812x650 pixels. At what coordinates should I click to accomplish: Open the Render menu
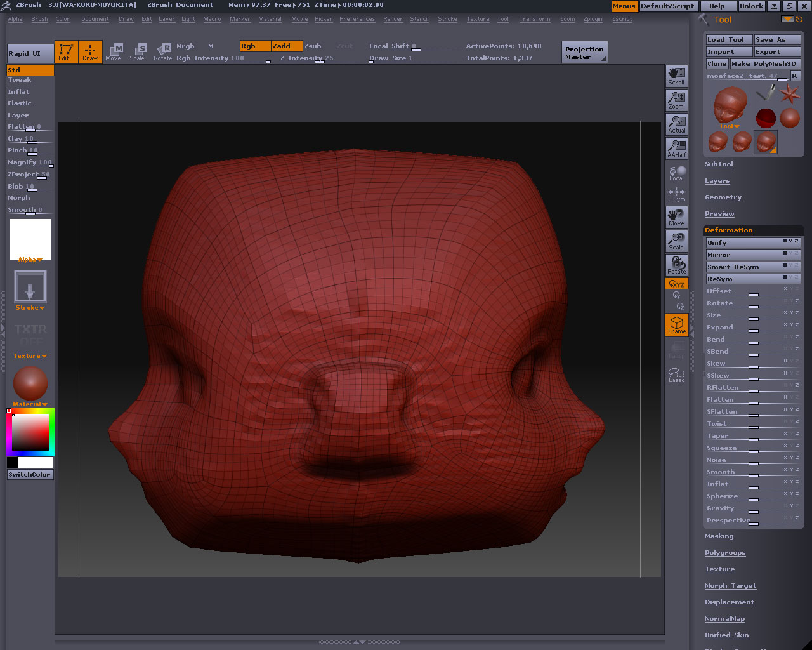click(x=393, y=19)
